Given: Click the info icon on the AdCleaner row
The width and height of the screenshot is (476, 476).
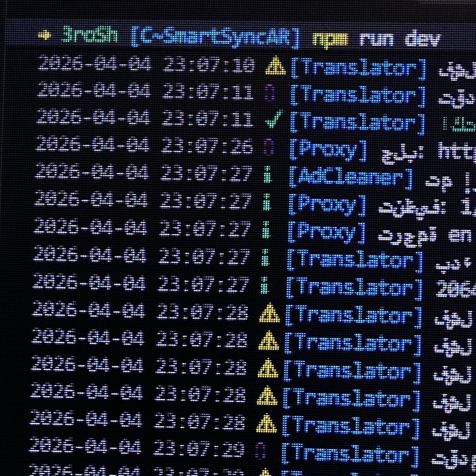Looking at the screenshot, I should 268,175.
